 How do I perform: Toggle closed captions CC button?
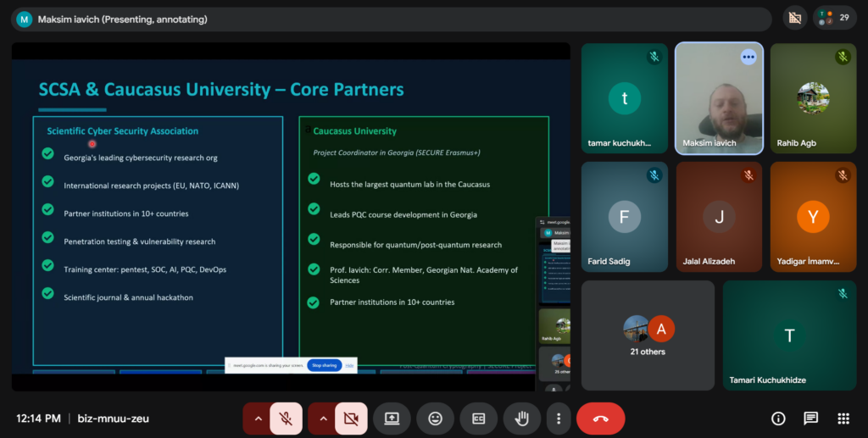[478, 419]
